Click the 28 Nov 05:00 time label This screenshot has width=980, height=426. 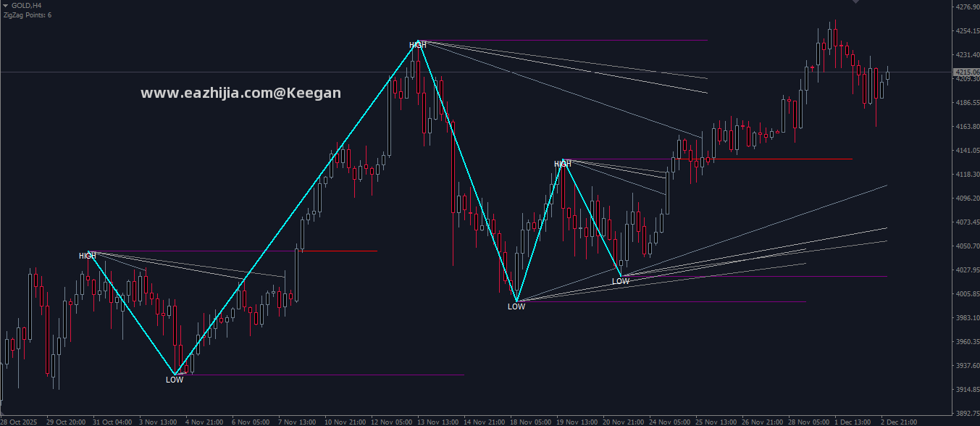[808, 422]
